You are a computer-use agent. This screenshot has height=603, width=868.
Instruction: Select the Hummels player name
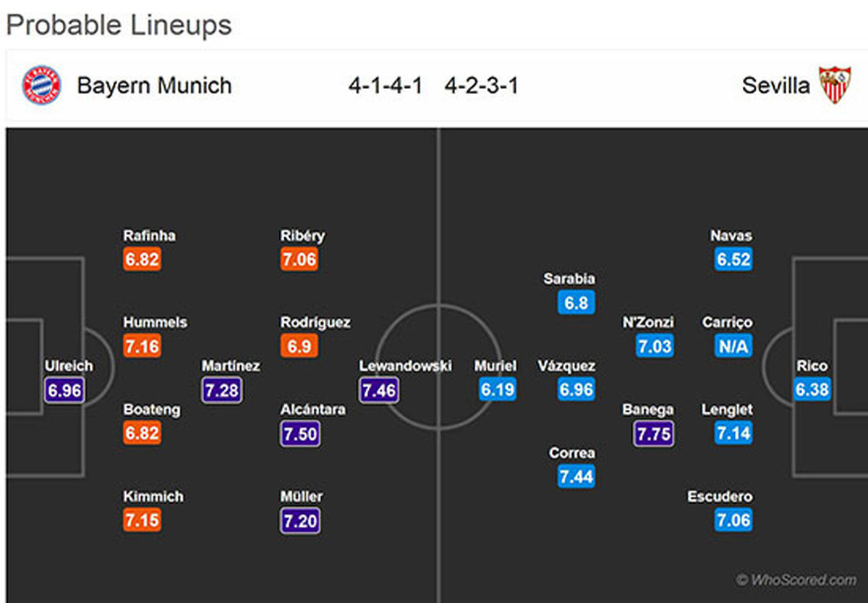click(155, 323)
